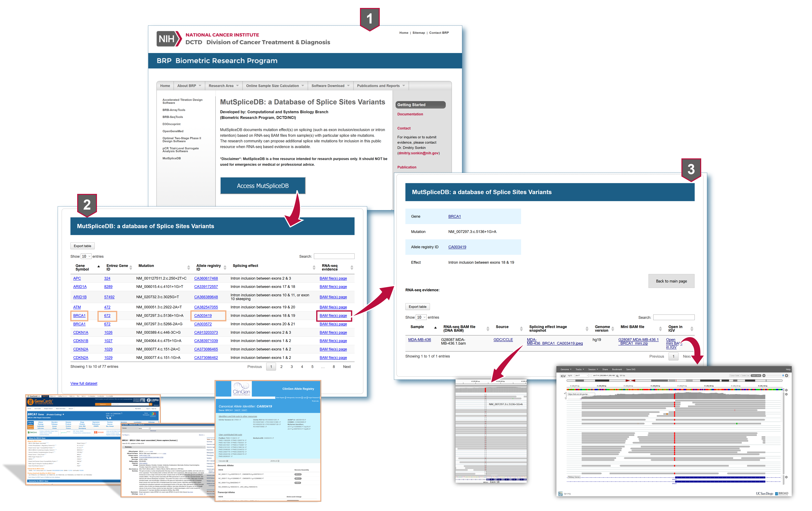Click the IGV logo in the browser toolbar
The image size is (812, 511).
point(563,376)
